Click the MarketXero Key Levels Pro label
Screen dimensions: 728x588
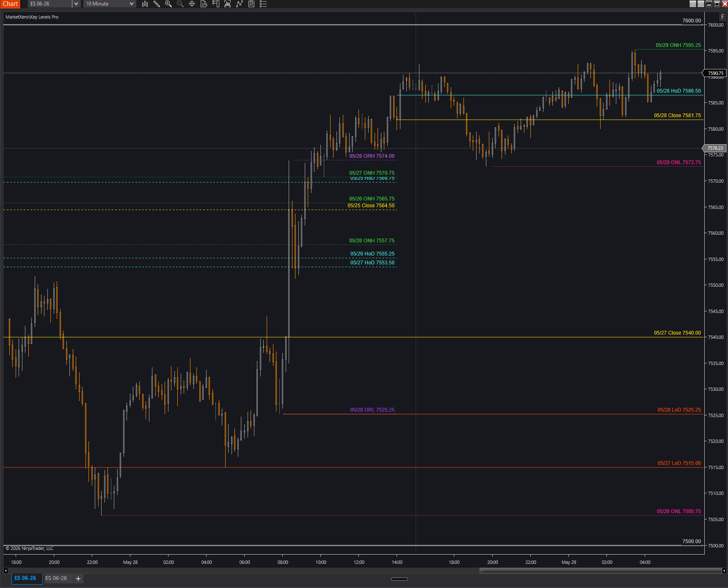click(32, 17)
